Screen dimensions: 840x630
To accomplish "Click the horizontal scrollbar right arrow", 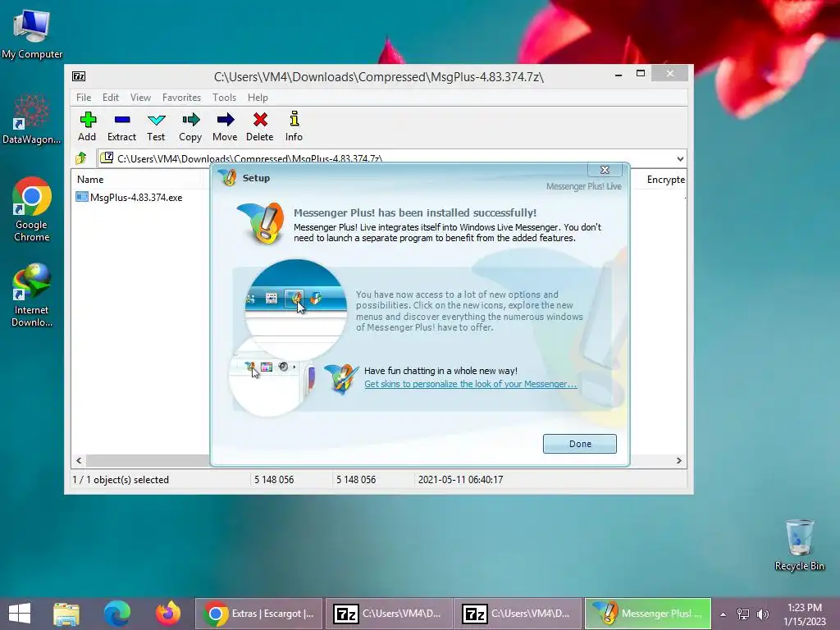I will 678,461.
